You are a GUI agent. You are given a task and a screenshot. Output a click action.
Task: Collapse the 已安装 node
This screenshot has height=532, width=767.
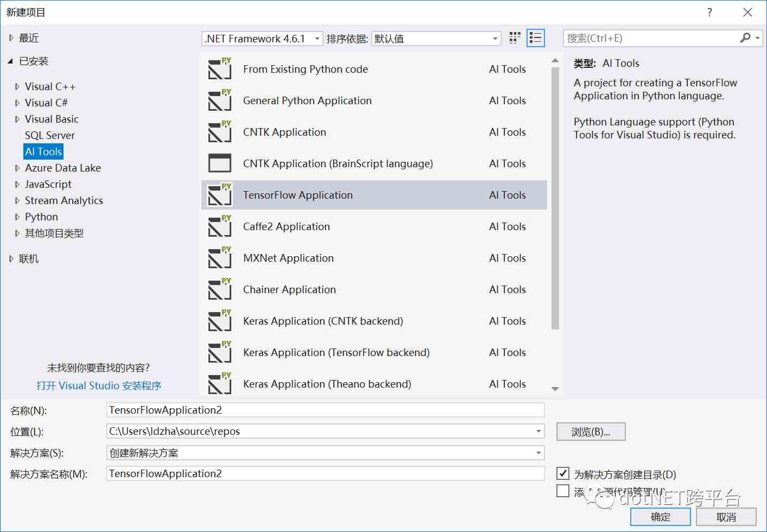pyautogui.click(x=10, y=61)
